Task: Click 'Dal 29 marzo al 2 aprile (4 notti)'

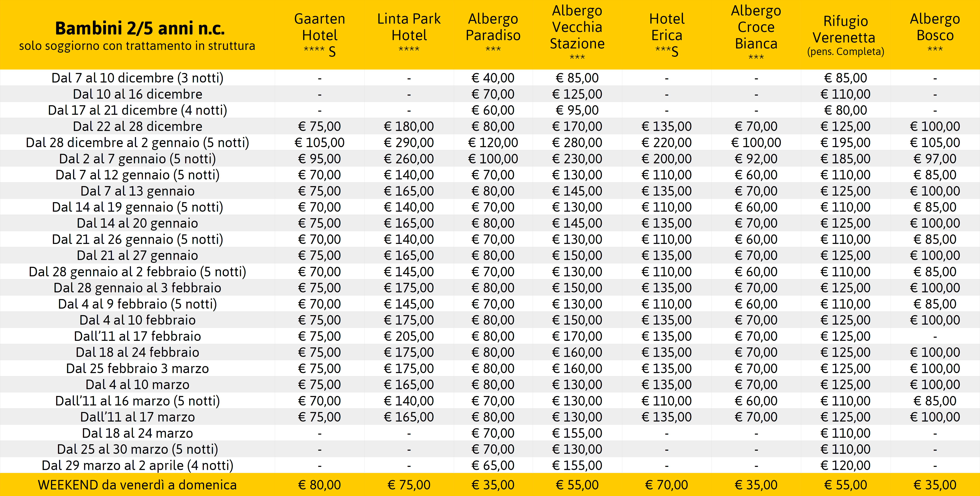Action: tap(137, 465)
